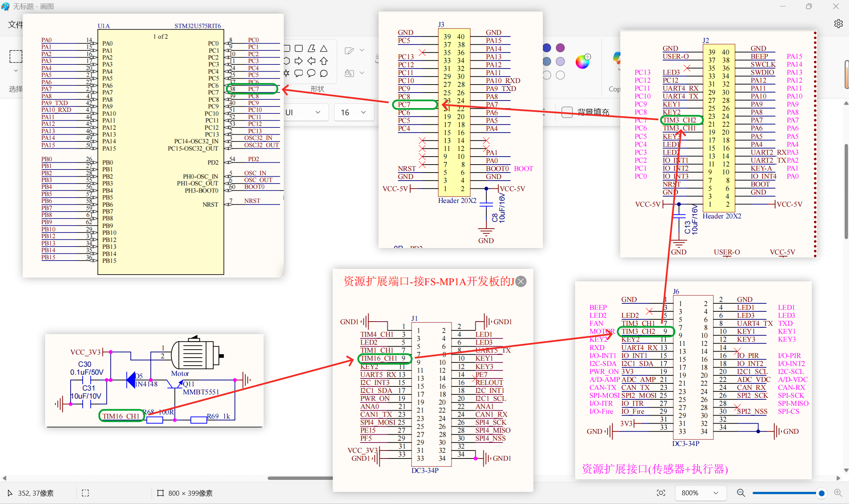Close the Paint window
This screenshot has width=849, height=504.
click(836, 6)
